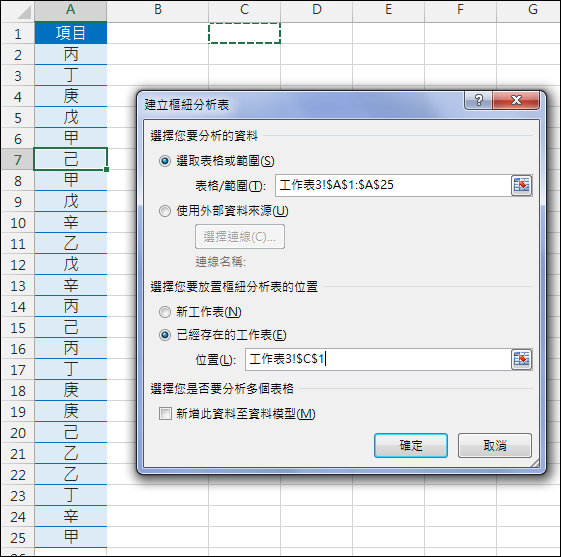Click the disabled 選擇連線 button

click(240, 236)
